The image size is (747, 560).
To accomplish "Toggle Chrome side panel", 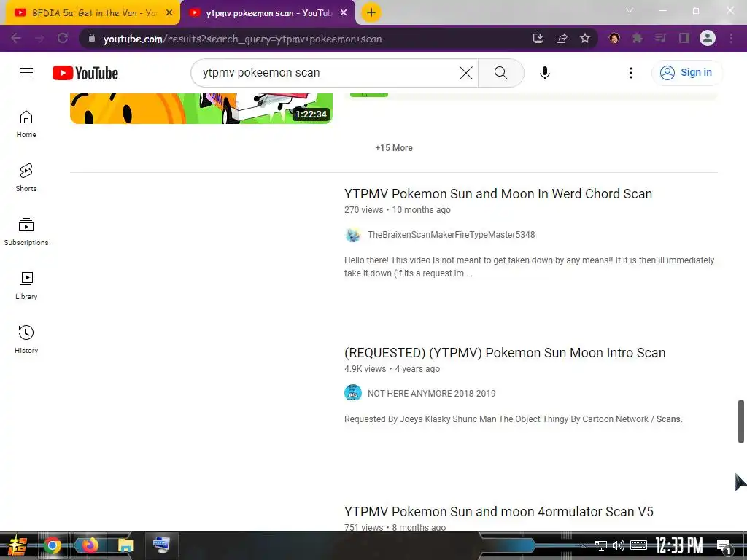I will tap(684, 38).
